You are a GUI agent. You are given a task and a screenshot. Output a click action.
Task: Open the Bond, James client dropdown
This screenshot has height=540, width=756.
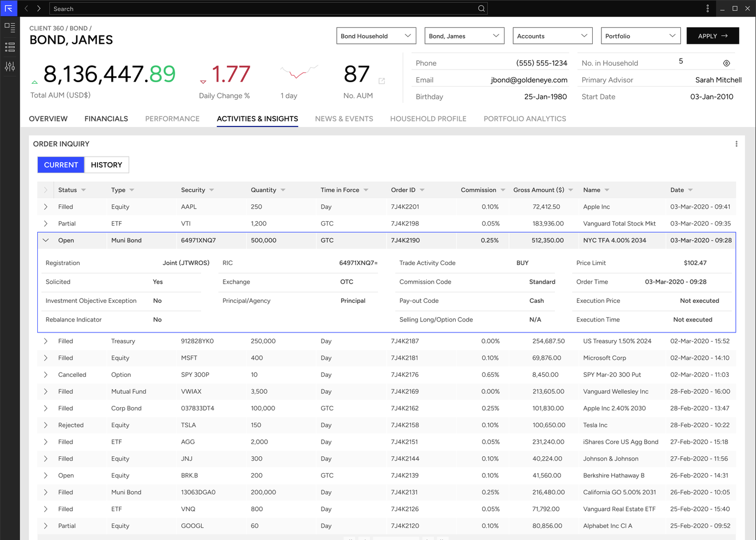[x=465, y=36]
